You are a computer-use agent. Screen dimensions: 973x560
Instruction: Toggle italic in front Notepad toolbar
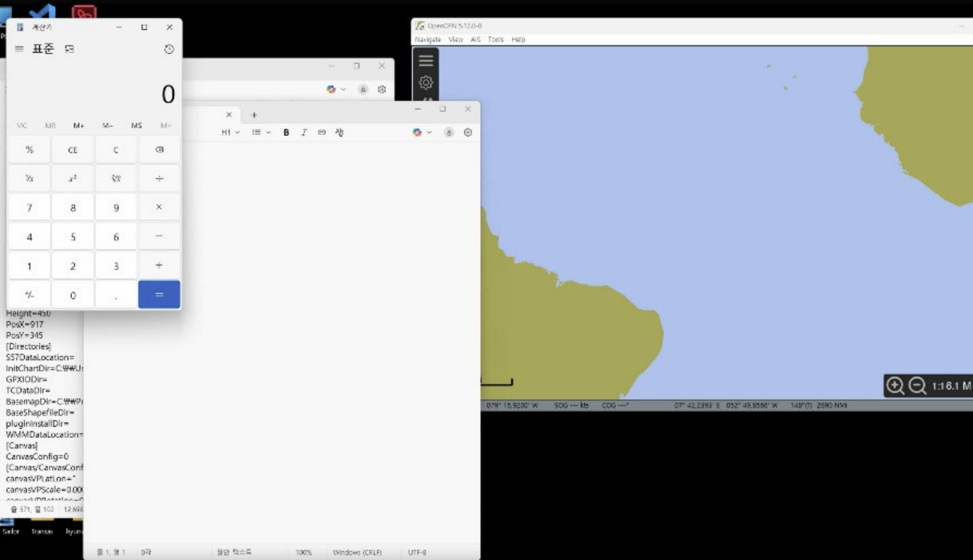click(304, 133)
